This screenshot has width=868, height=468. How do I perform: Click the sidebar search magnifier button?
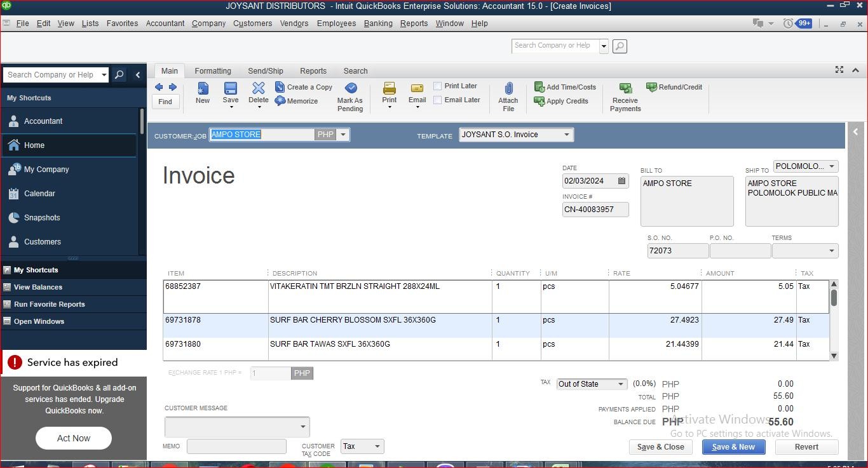[x=119, y=75]
